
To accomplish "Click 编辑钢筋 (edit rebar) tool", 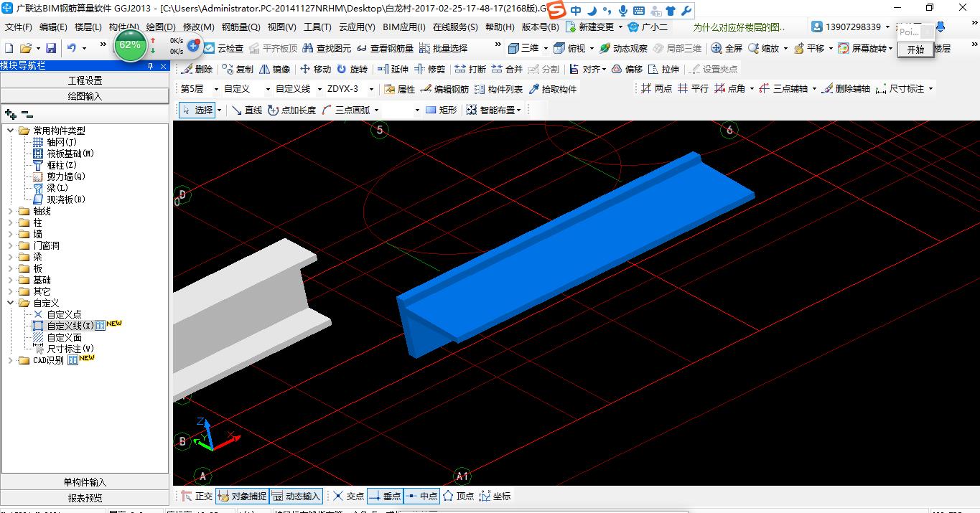I will (x=445, y=90).
